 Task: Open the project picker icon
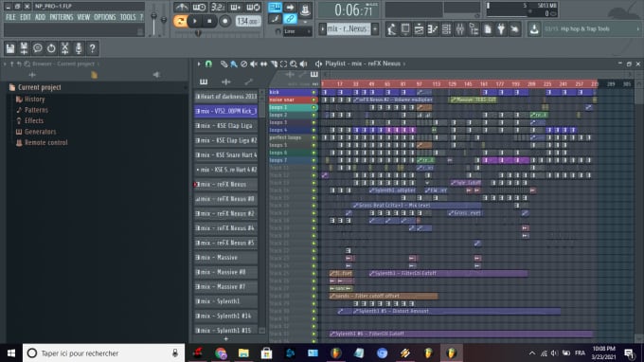click(488, 29)
